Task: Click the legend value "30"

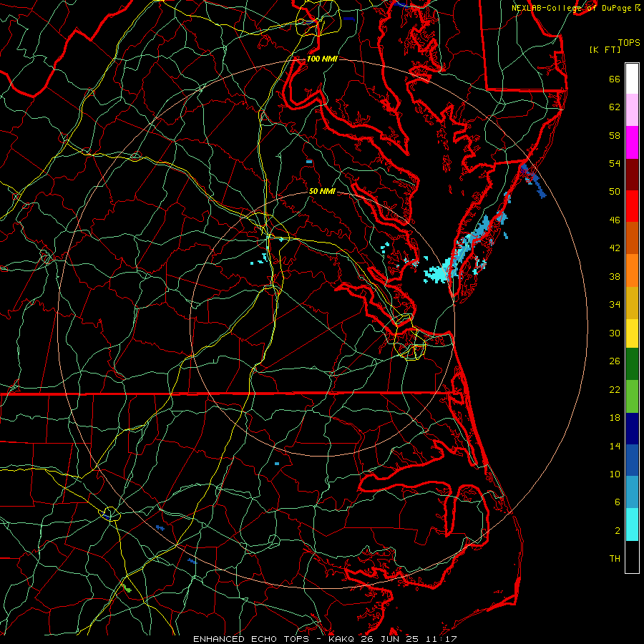Action: coord(615,333)
